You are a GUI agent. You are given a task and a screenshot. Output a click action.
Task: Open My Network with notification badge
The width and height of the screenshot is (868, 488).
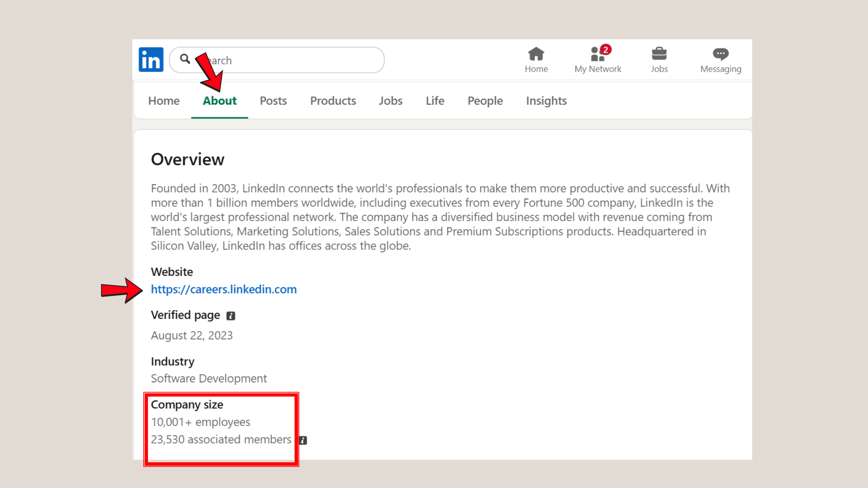(598, 60)
